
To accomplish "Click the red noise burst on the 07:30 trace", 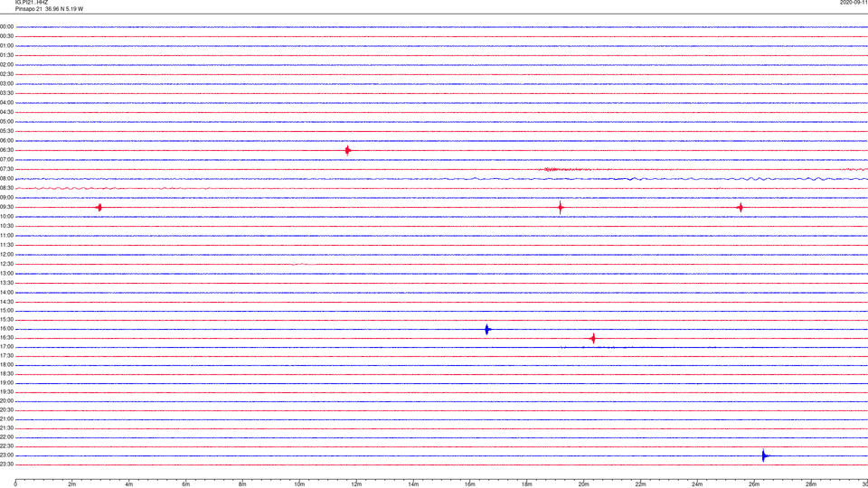I will click(x=568, y=169).
